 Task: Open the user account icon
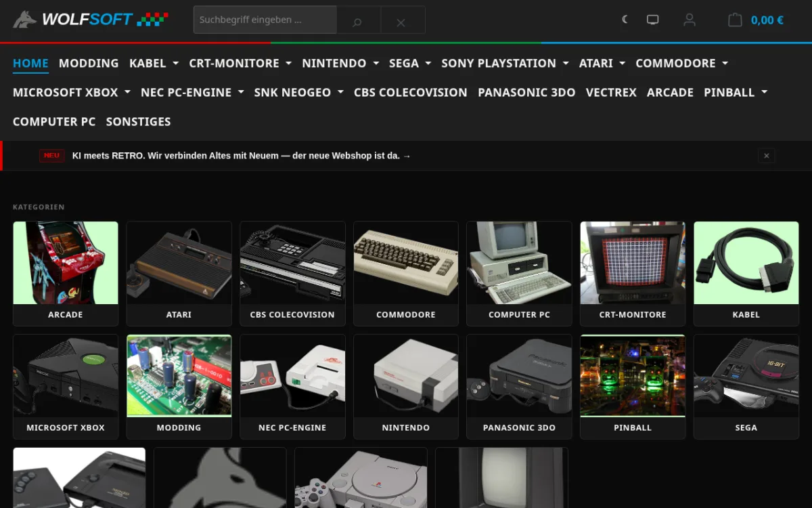pos(690,20)
